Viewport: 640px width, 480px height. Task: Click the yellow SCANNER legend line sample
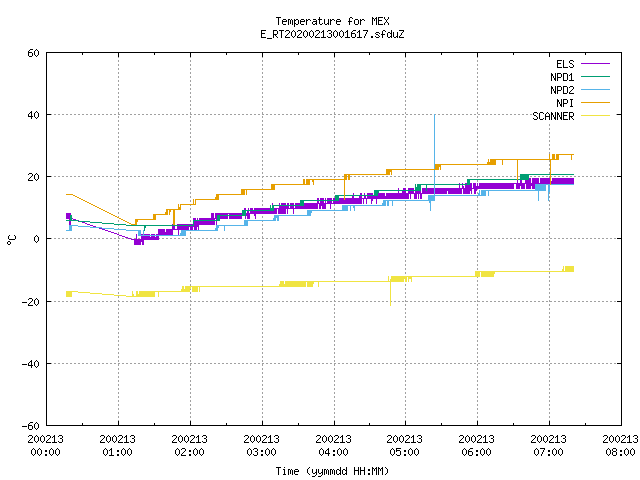click(x=595, y=116)
